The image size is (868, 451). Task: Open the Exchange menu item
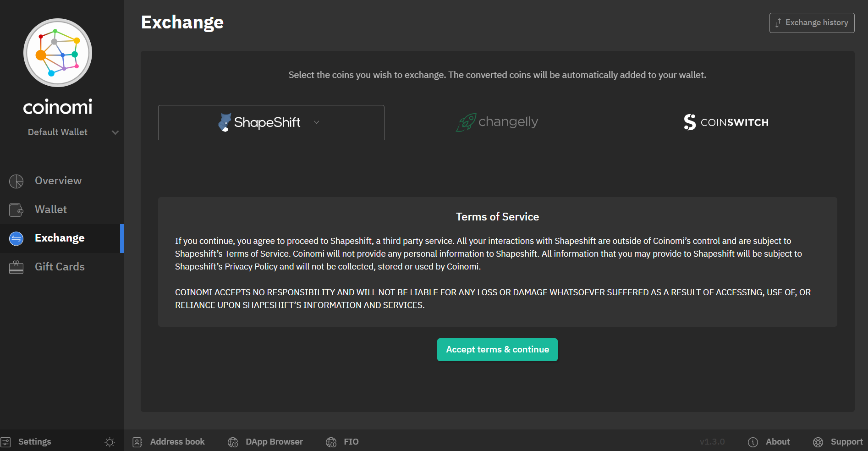pos(60,238)
